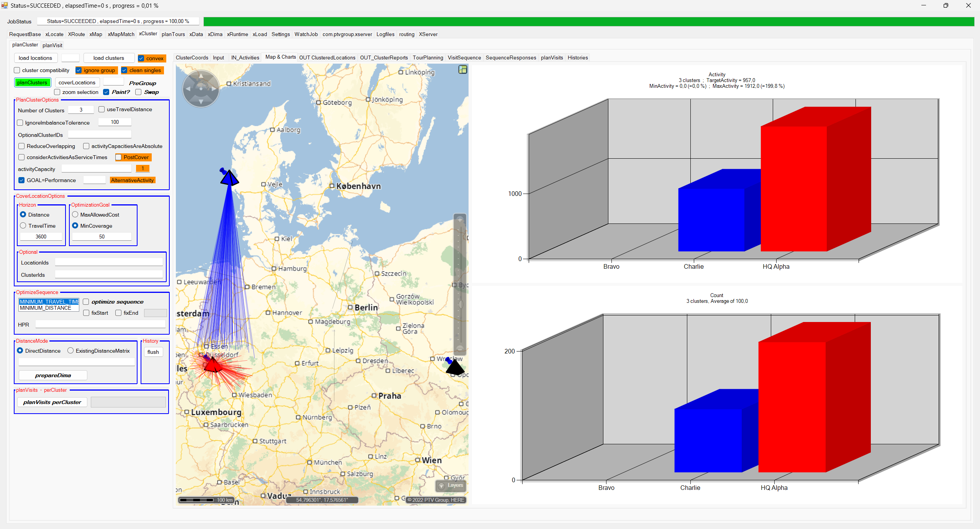Click the red cluster marker near Düsseldorf
This screenshot has width=980, height=529.
(213, 365)
